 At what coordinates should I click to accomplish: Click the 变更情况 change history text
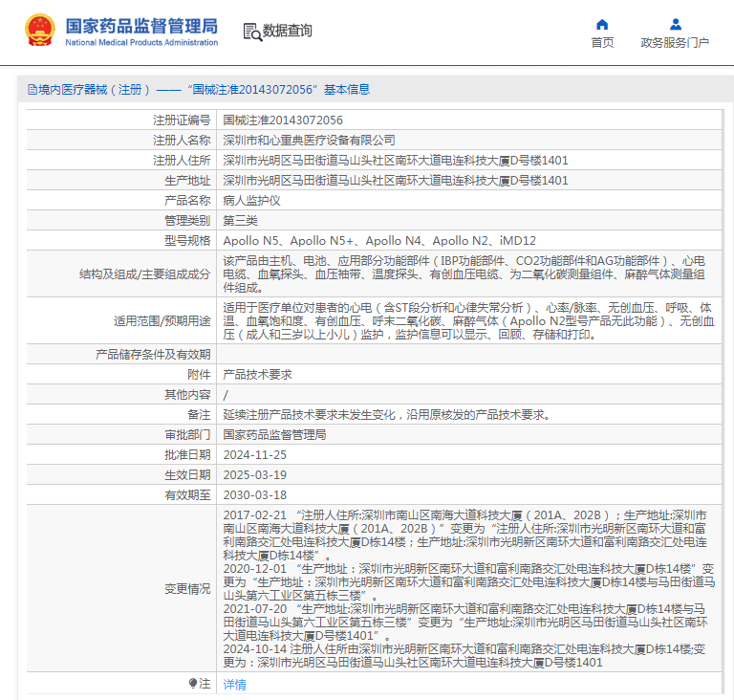tap(469, 589)
